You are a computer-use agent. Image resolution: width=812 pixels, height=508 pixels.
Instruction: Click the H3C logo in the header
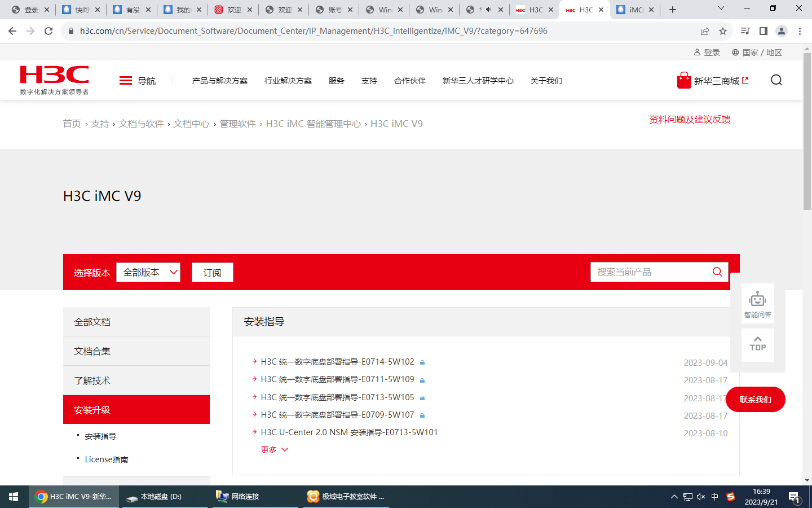point(54,80)
